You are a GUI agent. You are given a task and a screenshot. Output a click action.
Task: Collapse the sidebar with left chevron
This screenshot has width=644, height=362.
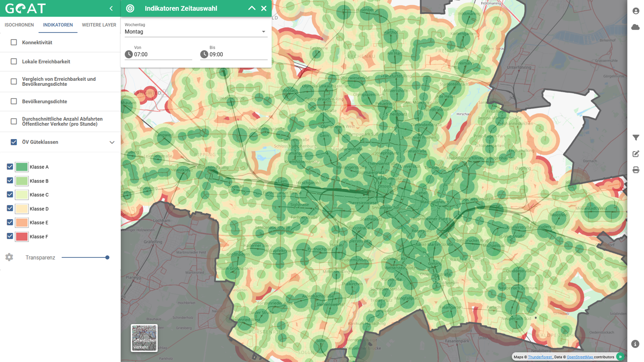tap(111, 8)
